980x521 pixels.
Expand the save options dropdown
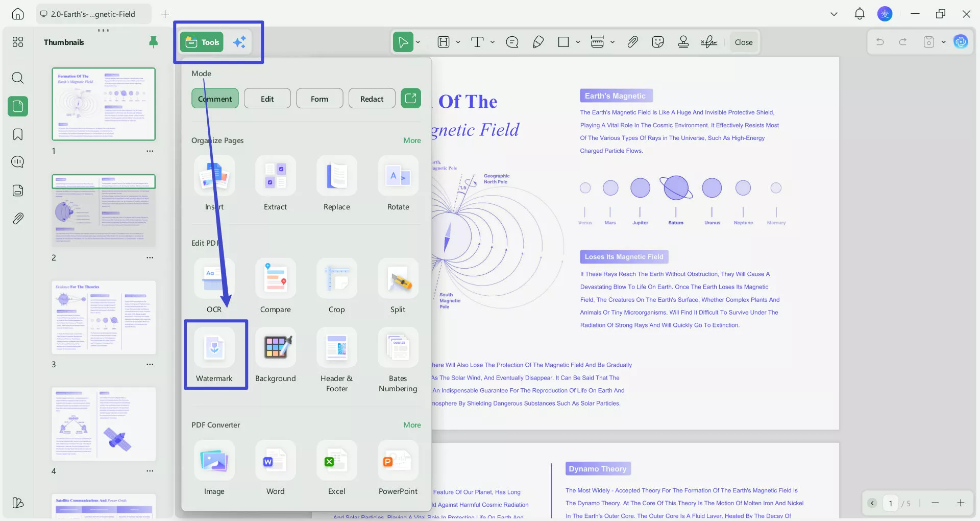coord(943,42)
